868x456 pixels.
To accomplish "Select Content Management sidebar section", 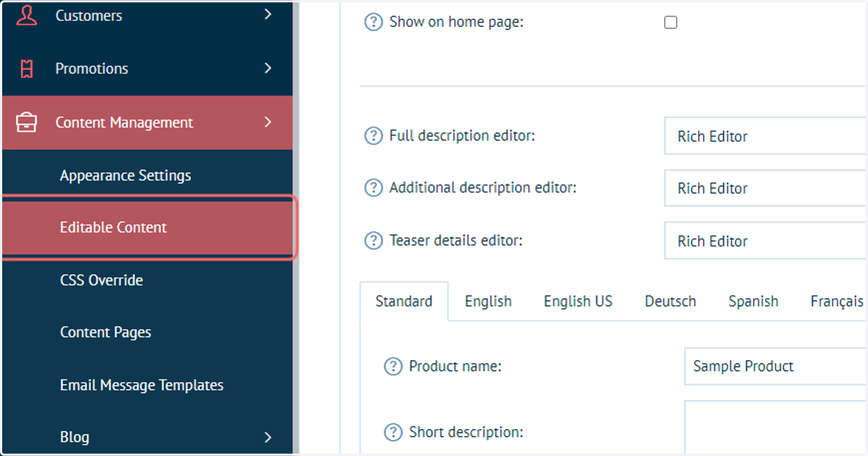I will click(x=147, y=123).
